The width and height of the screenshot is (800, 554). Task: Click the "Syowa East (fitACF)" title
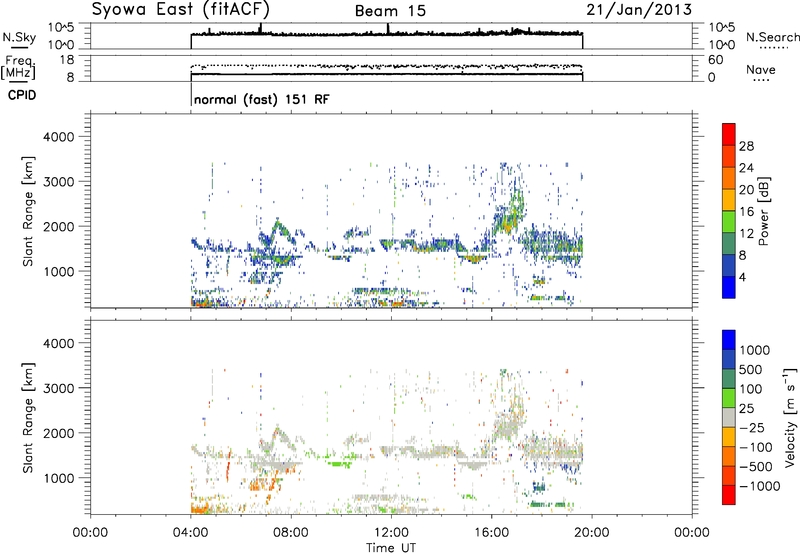click(181, 10)
